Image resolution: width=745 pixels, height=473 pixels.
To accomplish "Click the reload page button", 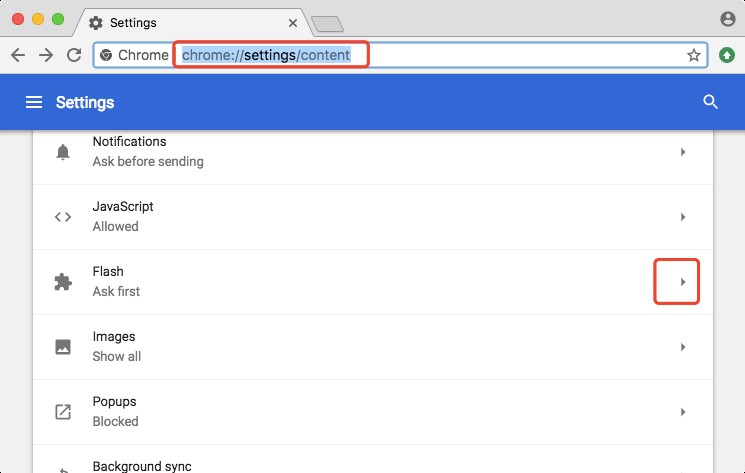I will pos(74,55).
